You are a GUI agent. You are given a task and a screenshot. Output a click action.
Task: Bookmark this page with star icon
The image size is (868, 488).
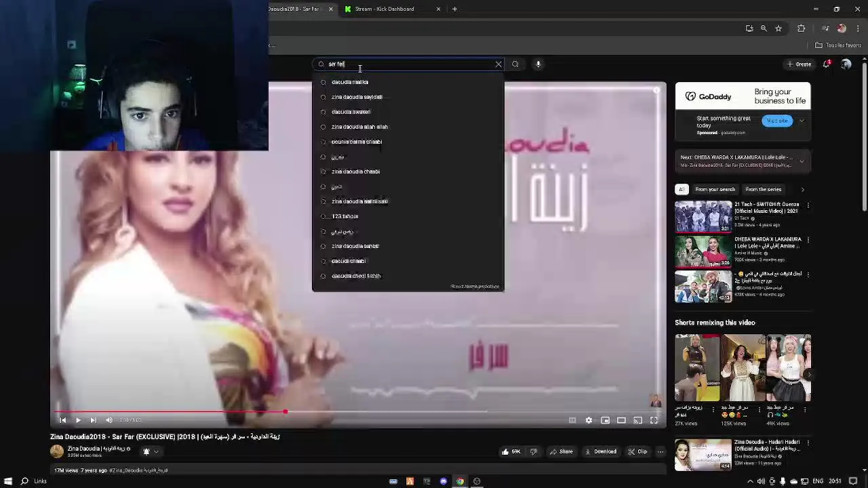pyautogui.click(x=778, y=28)
